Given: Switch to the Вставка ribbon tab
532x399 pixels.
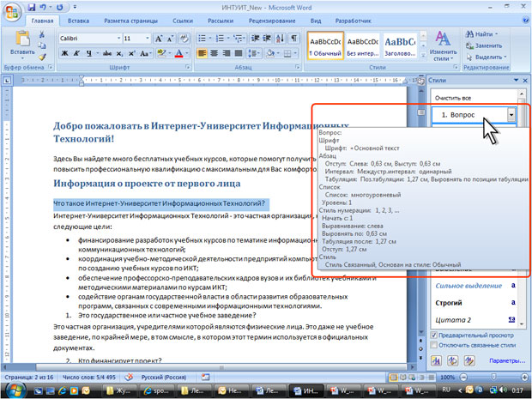Looking at the screenshot, I should 78,19.
